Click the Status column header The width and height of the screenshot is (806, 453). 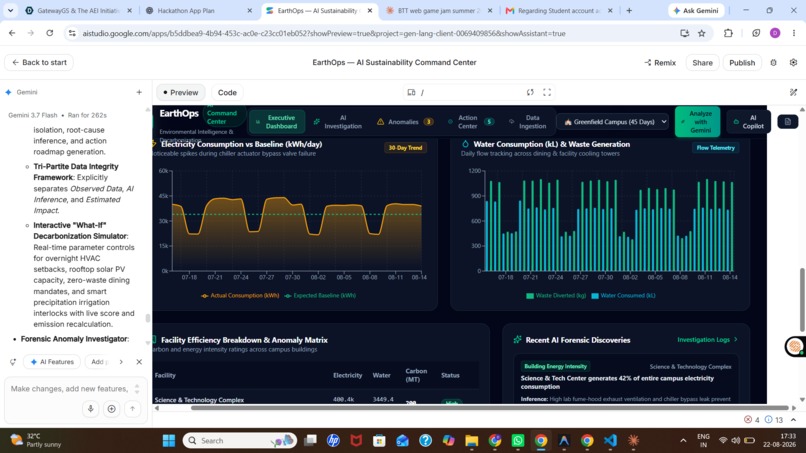click(450, 375)
